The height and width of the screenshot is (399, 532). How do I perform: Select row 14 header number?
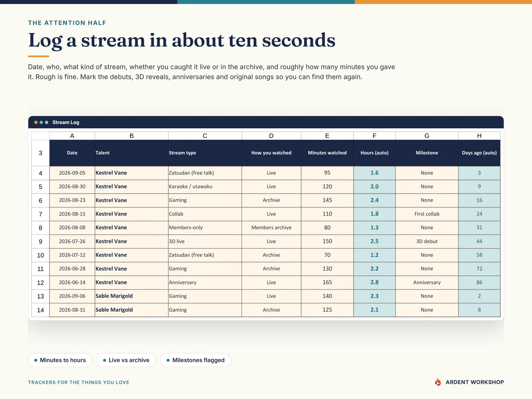point(41,310)
